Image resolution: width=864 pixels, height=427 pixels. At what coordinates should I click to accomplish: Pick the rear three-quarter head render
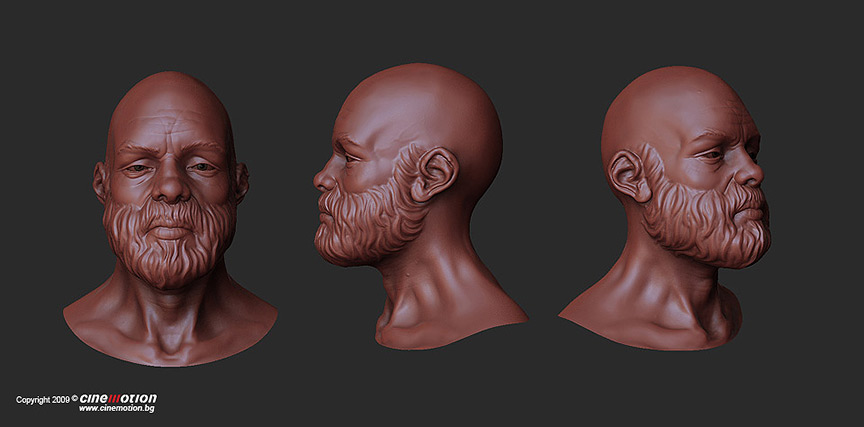pyautogui.click(x=665, y=208)
